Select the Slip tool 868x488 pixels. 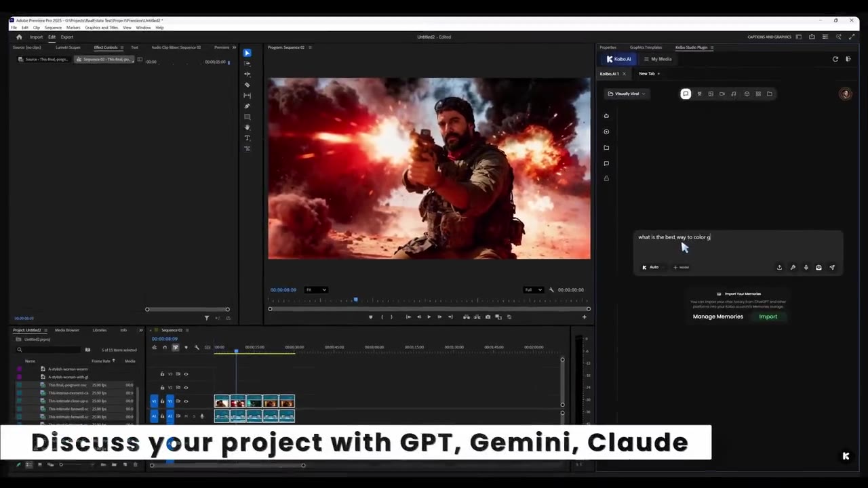pos(247,96)
